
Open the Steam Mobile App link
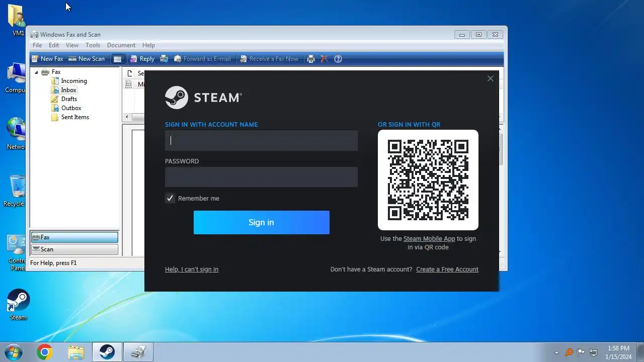429,239
